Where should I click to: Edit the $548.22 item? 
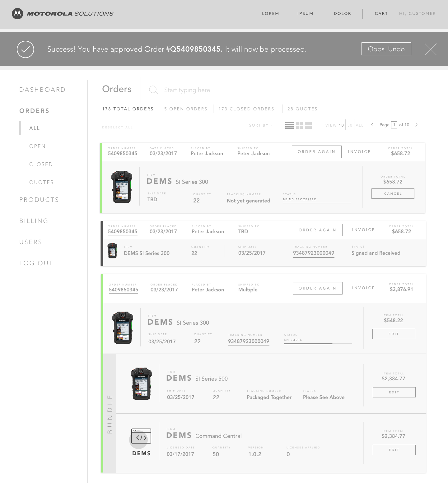tap(394, 334)
